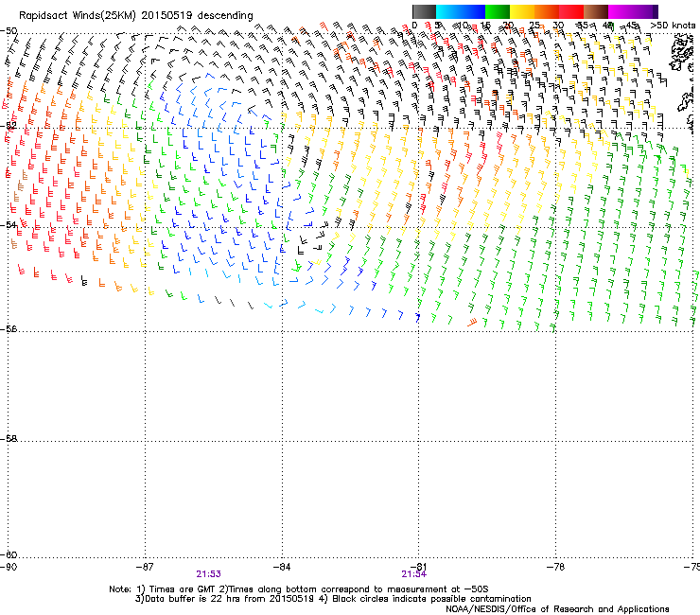Pick the red legend color segment

(x=571, y=11)
